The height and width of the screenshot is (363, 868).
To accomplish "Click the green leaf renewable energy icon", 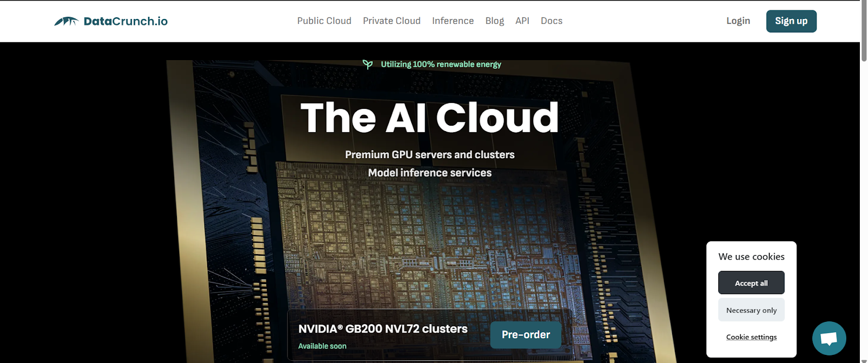I will [368, 64].
